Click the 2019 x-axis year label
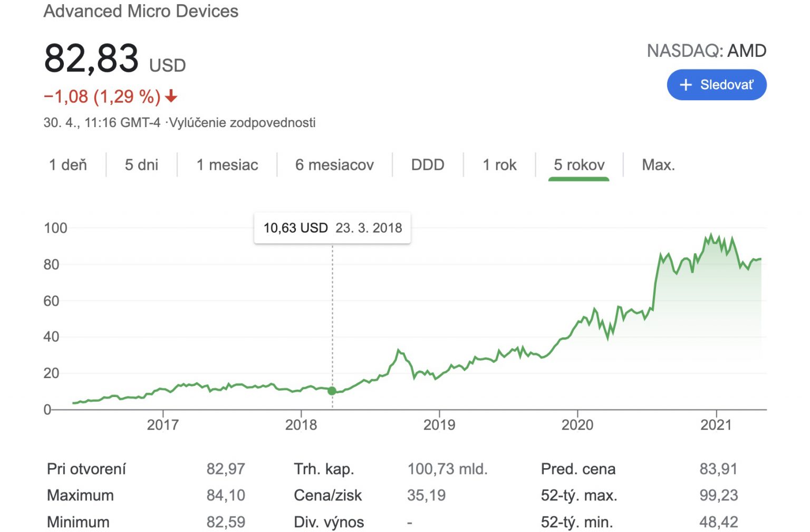The width and height of the screenshot is (810, 532). [439, 424]
